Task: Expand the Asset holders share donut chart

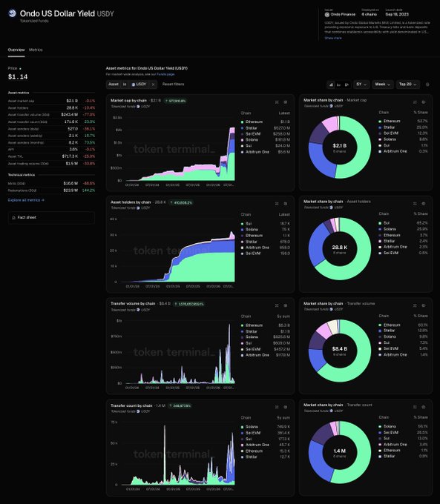Action: [x=415, y=204]
